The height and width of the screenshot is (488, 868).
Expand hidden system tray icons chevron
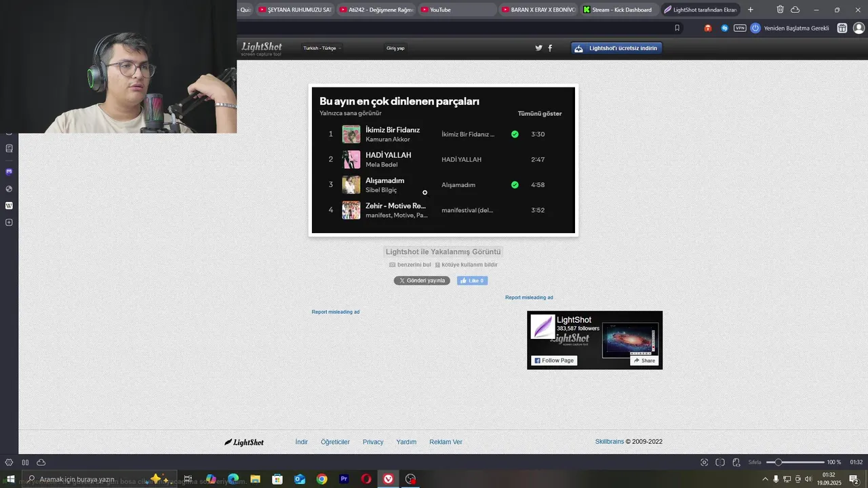pos(765,479)
